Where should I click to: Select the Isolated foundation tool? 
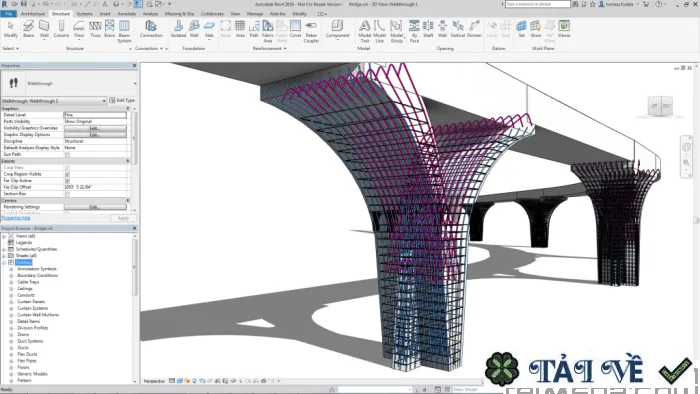(178, 29)
